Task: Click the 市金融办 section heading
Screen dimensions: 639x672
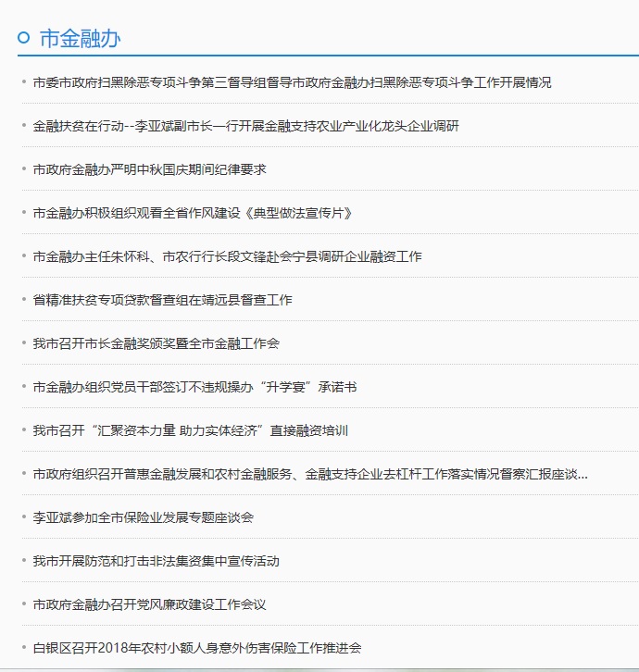Action: 81,38
